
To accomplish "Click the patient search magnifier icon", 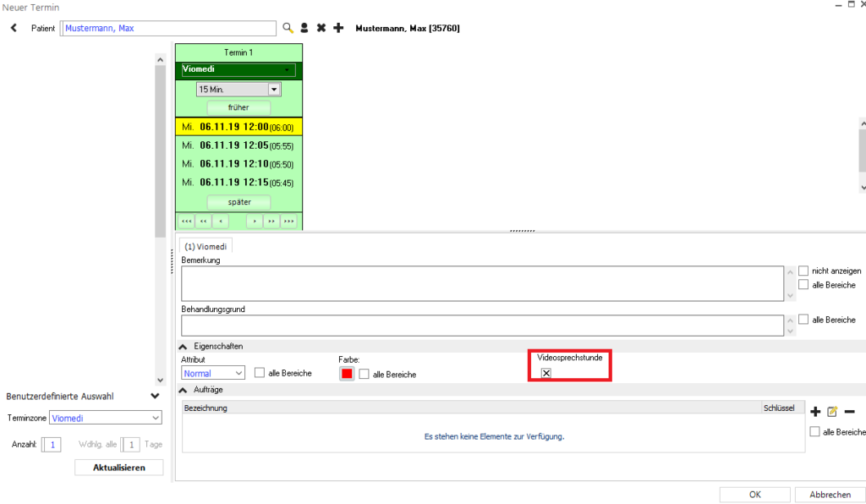I will tap(288, 28).
